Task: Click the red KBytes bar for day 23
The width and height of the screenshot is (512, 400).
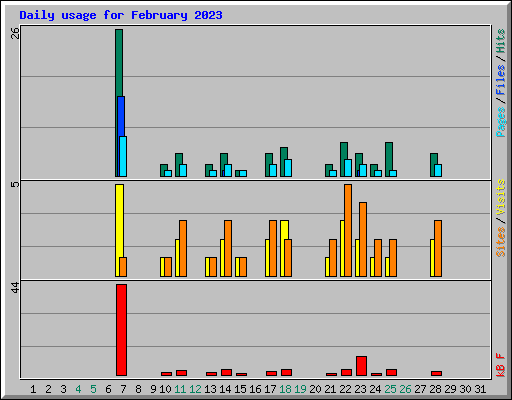Action: coord(361,366)
